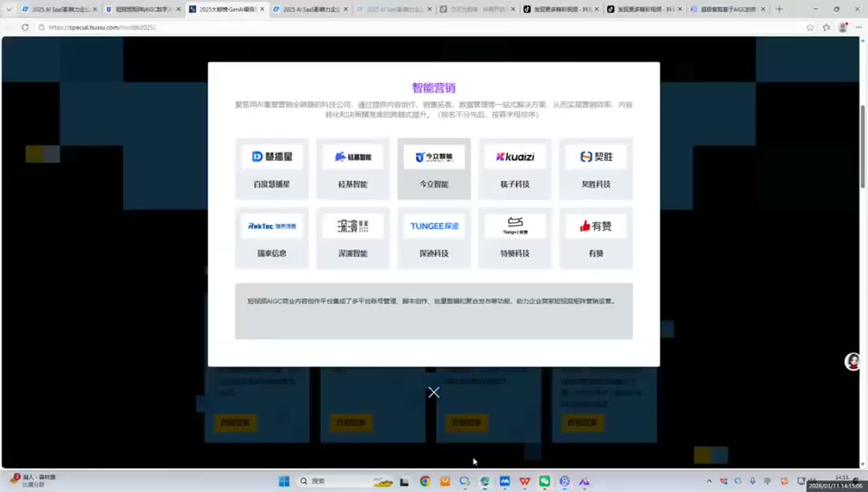Open the 筷子科技 kuaizi card
This screenshot has width=868, height=492.
tap(514, 168)
